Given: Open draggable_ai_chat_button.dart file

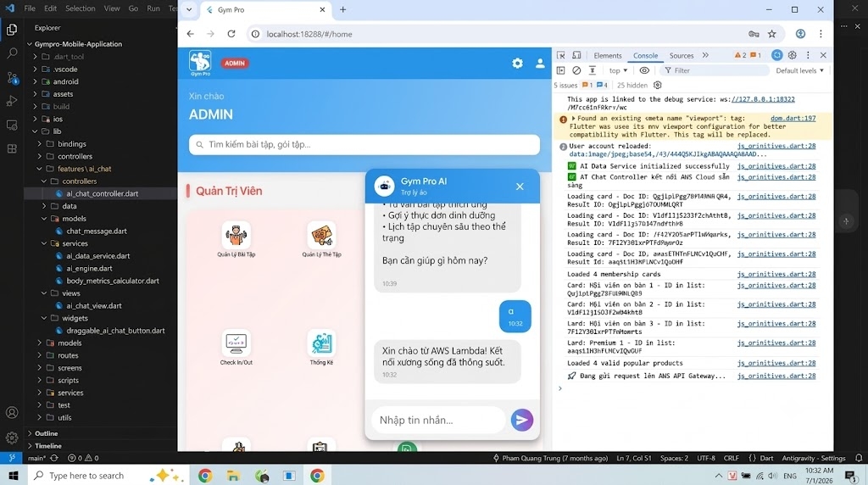Looking at the screenshot, I should (115, 331).
